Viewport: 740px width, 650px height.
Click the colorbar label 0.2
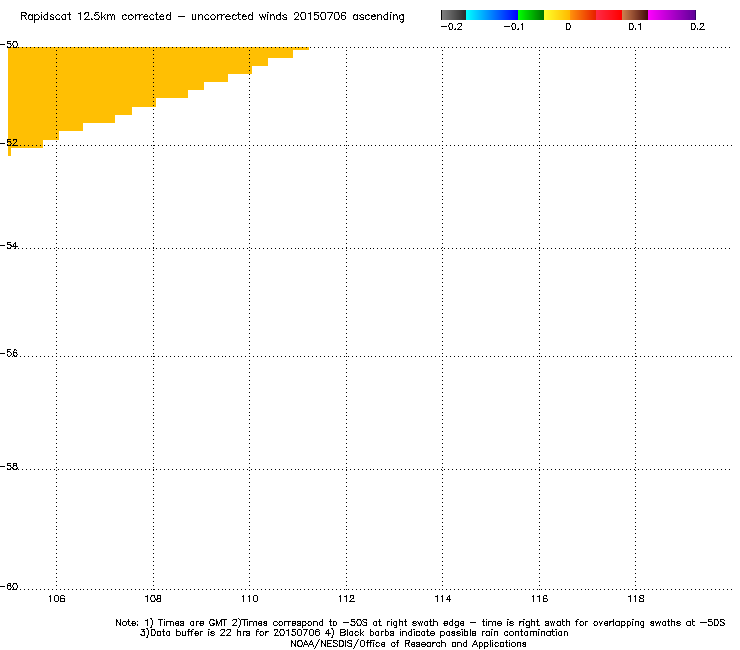(698, 27)
